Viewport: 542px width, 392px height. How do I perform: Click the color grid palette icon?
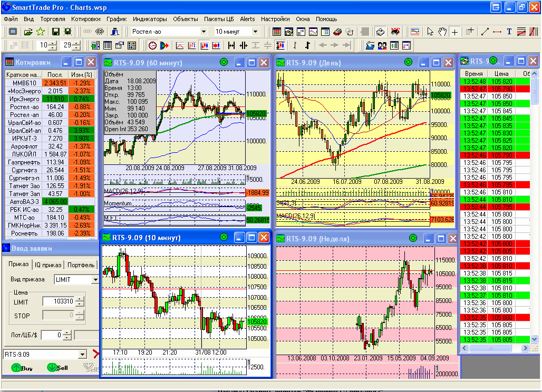click(x=132, y=45)
